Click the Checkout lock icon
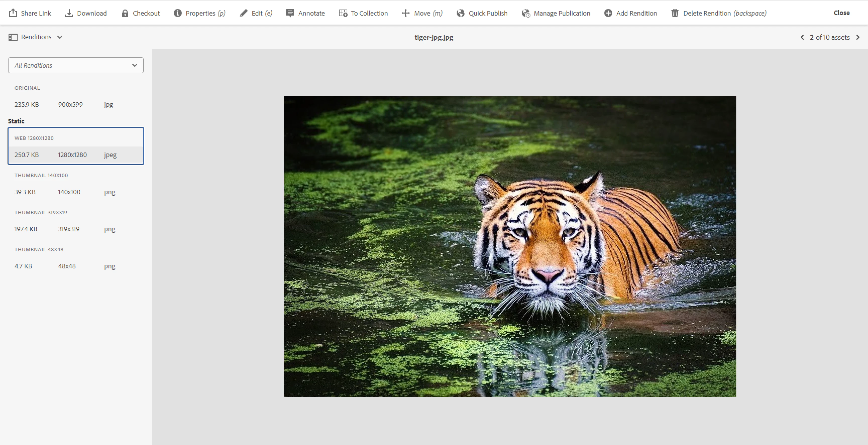Screen dimensions: 868x445 point(125,13)
